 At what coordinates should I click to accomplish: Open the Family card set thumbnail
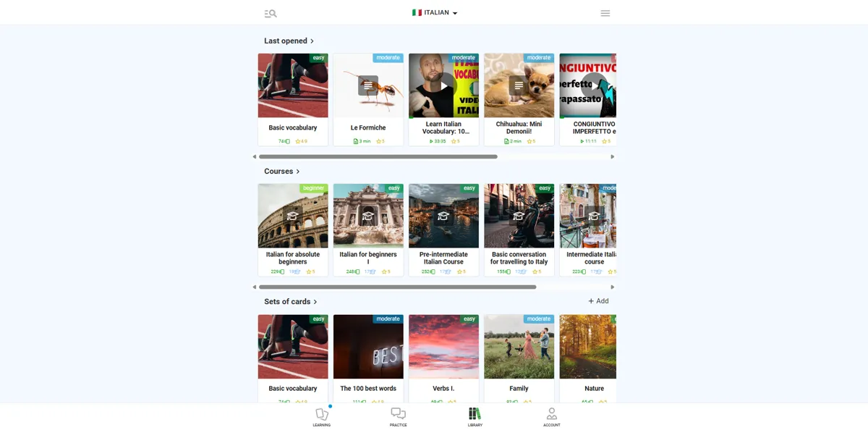519,346
